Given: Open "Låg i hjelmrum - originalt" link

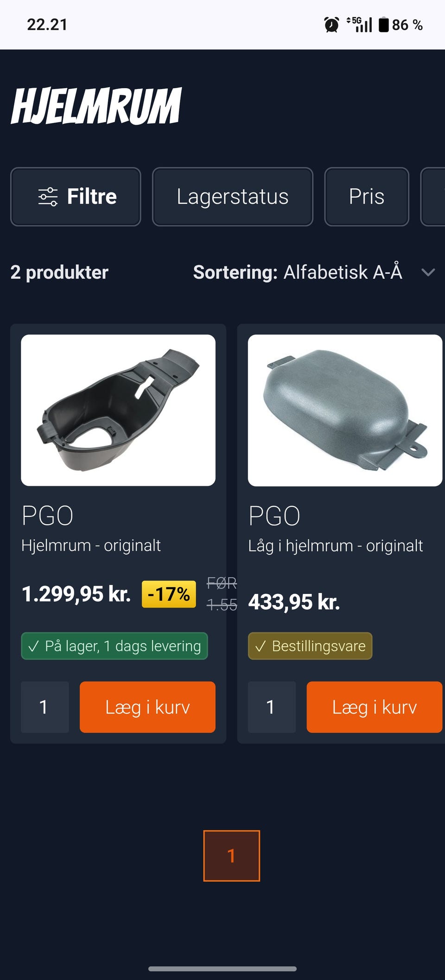Looking at the screenshot, I should tap(335, 546).
